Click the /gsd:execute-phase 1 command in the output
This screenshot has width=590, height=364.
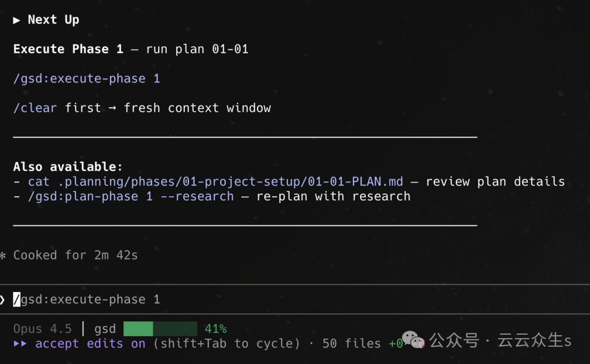click(86, 78)
